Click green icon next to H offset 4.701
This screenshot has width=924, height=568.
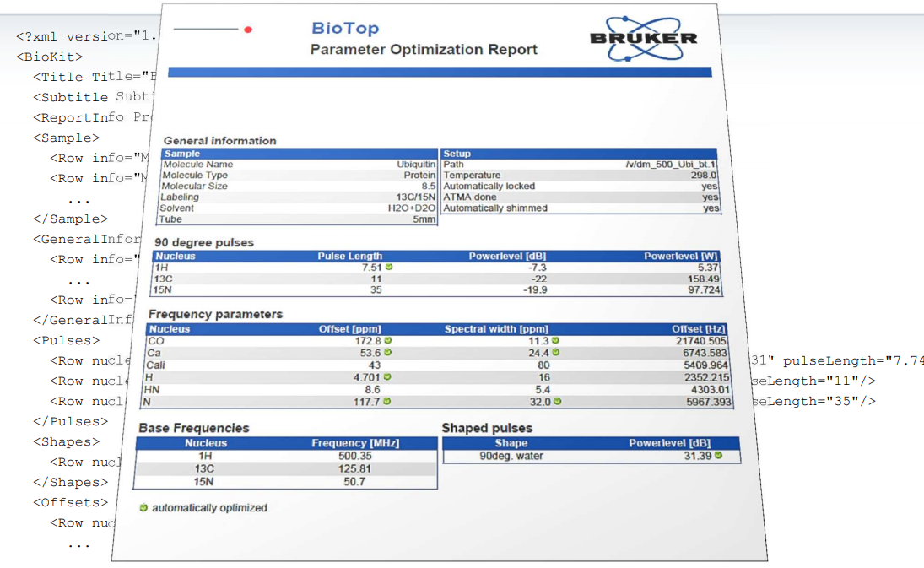click(x=387, y=377)
